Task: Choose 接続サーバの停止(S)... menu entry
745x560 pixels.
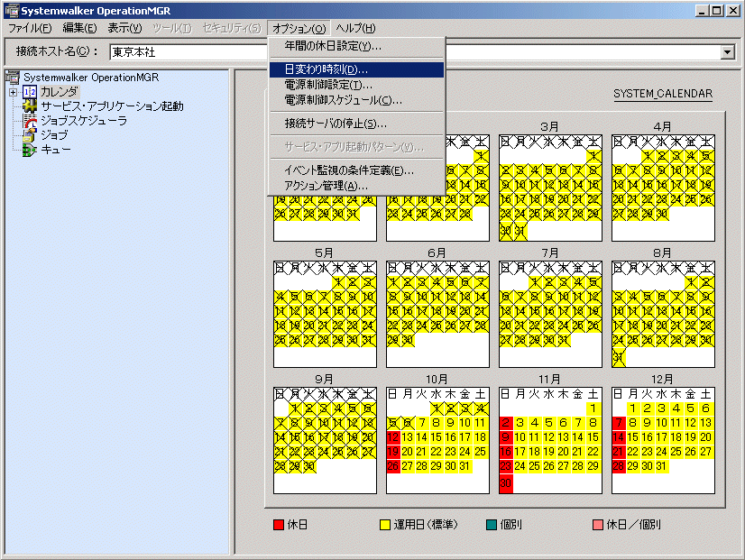Action: pos(356,124)
